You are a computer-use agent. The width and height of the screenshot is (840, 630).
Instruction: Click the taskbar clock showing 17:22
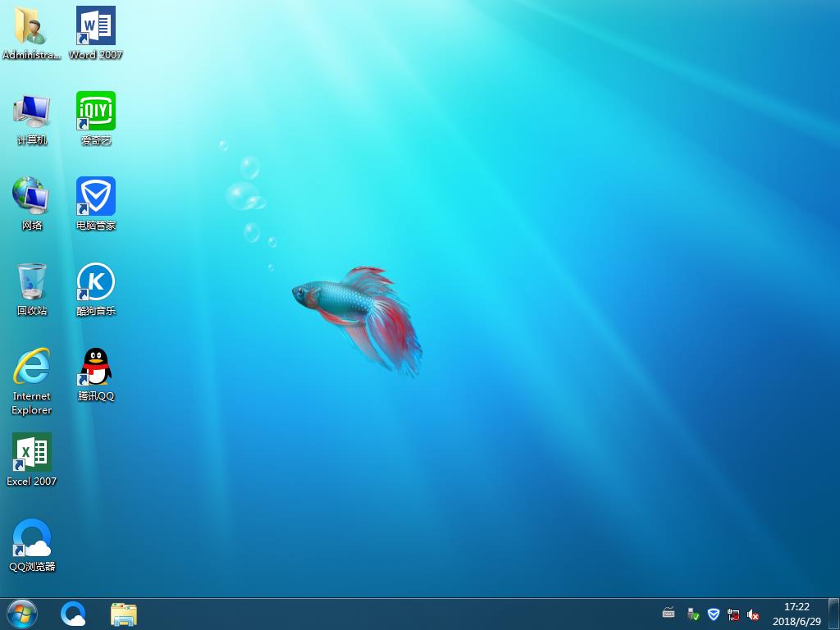796,614
